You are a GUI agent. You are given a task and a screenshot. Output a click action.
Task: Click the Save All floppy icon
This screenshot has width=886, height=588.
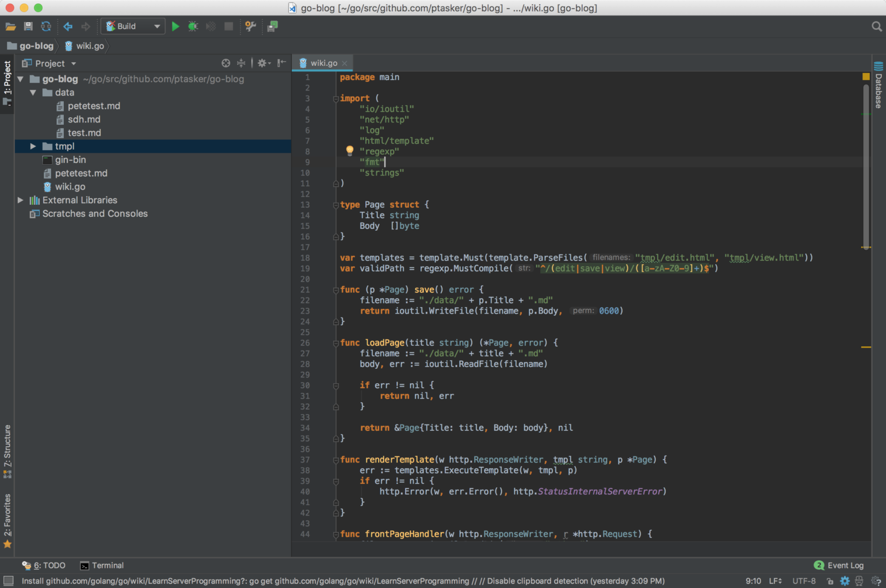[28, 26]
